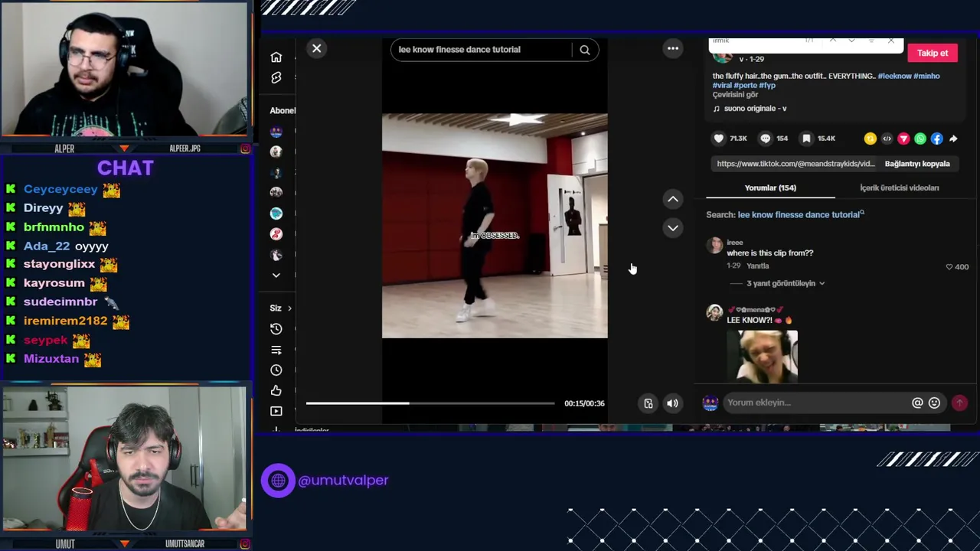Go to previous video with up arrow

pos(673,199)
